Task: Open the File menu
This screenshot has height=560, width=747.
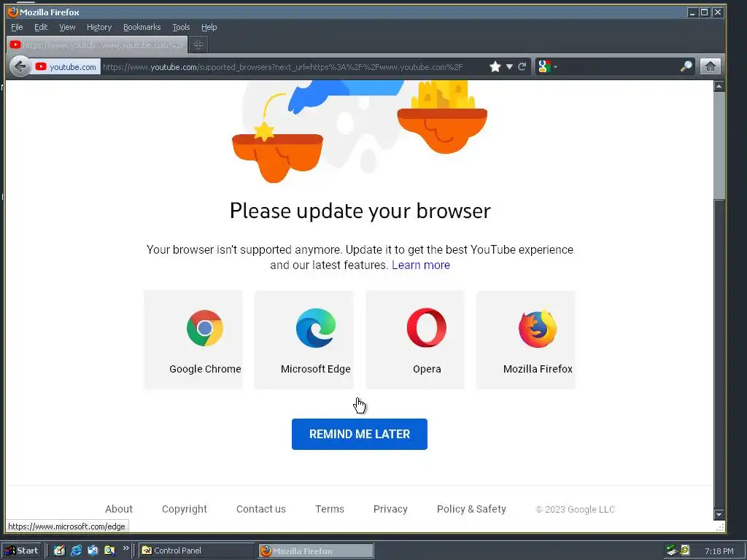Action: click(x=17, y=27)
